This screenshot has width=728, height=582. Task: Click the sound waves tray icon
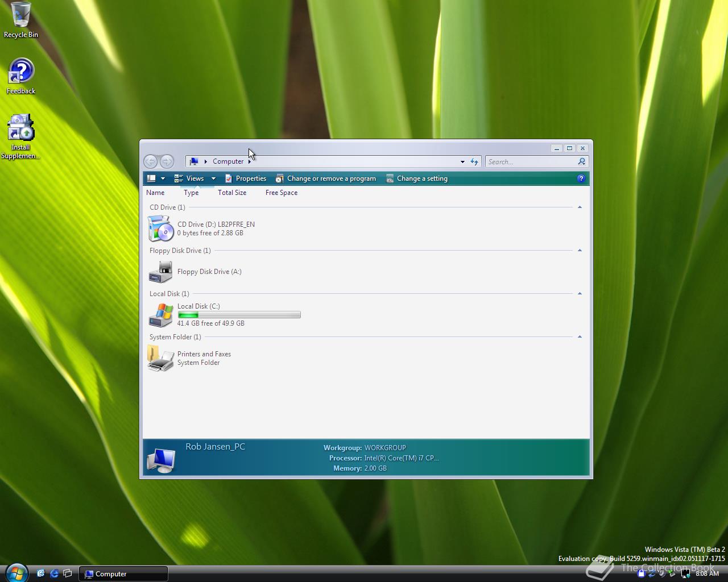click(x=662, y=573)
